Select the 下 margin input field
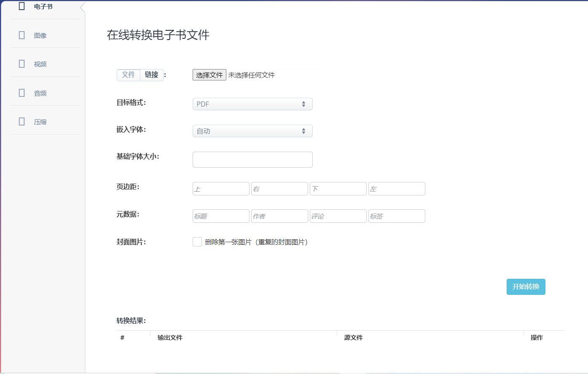Image resolution: width=588 pixels, height=374 pixels. [338, 189]
